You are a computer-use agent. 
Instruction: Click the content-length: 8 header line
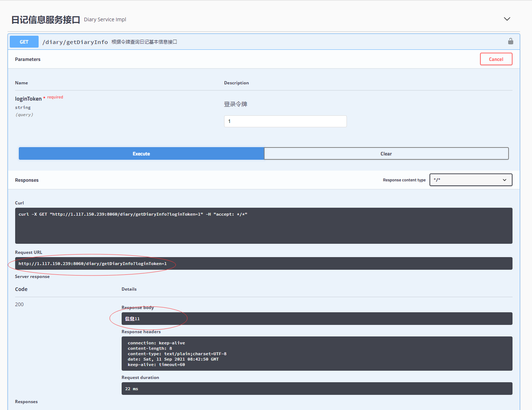tap(150, 348)
